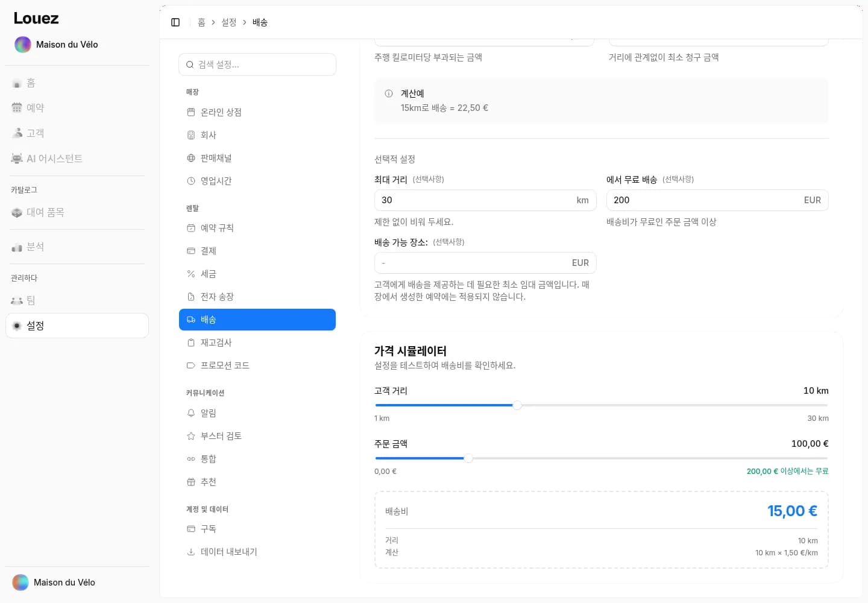Click the 홈 breadcrumb link
The image size is (868, 603).
pyautogui.click(x=201, y=22)
